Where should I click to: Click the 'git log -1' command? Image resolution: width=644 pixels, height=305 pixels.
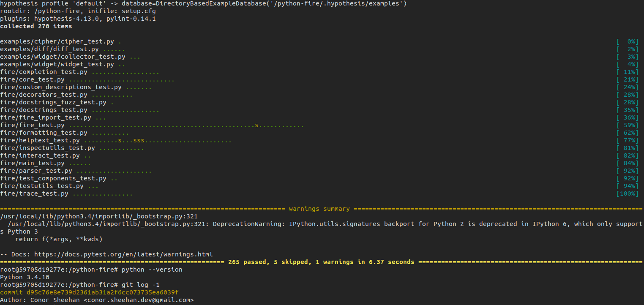(x=141, y=285)
